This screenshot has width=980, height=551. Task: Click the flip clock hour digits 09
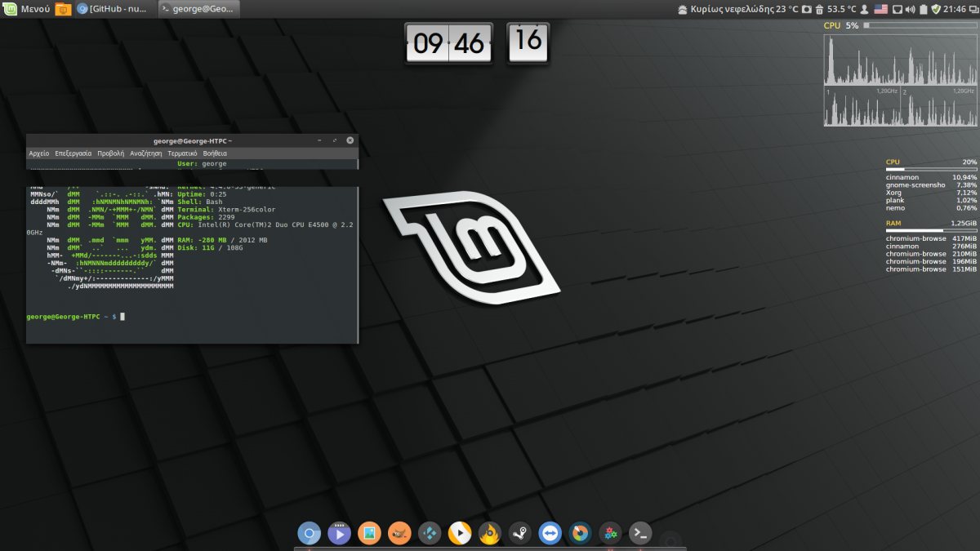pos(427,43)
